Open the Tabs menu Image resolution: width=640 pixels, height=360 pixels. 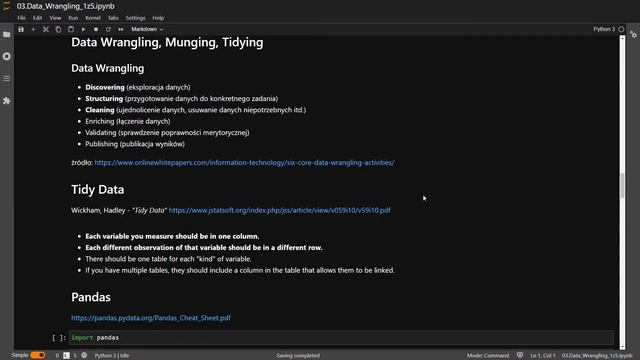pos(113,18)
